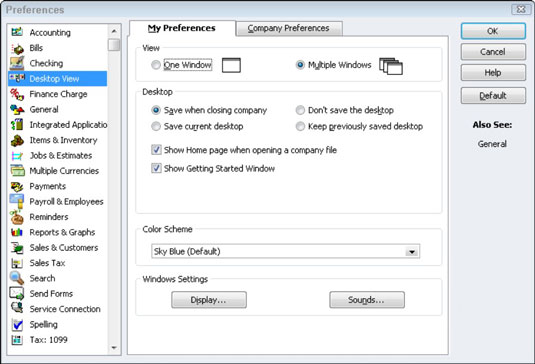Select the One Window radio button
The width and height of the screenshot is (535, 364).
click(x=156, y=65)
